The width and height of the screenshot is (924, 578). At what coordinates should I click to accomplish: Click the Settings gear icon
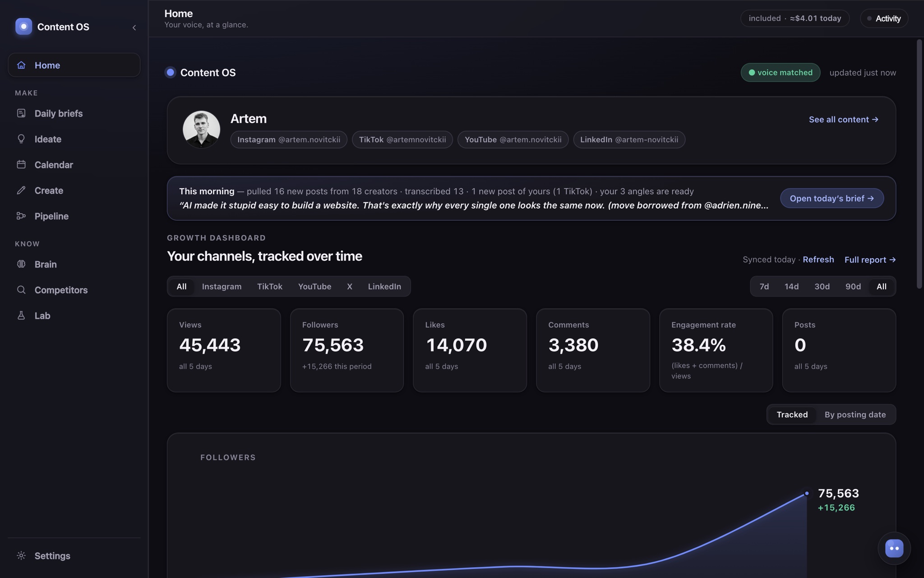click(x=21, y=556)
